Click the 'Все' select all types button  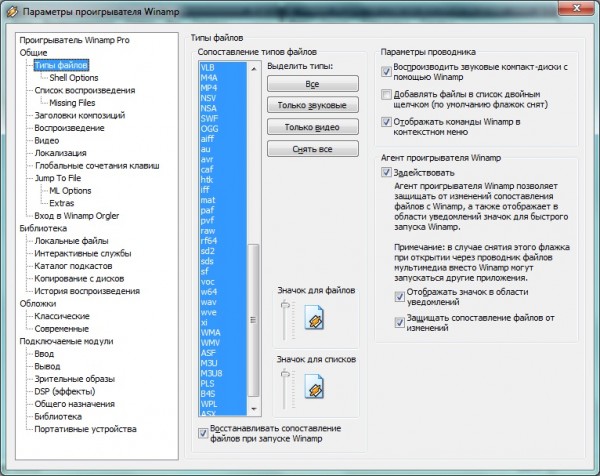tap(313, 84)
